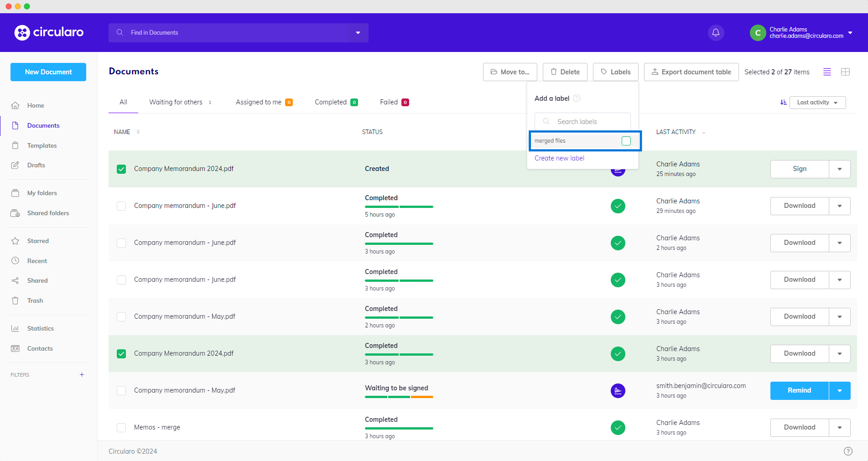Open Home in the sidebar
Image resolution: width=868 pixels, height=461 pixels.
36,105
